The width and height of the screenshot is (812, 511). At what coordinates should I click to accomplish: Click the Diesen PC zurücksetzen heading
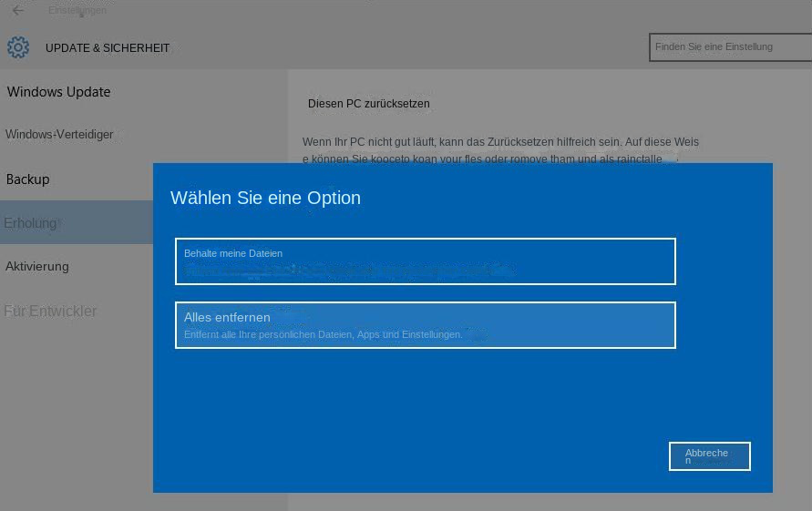[x=369, y=104]
